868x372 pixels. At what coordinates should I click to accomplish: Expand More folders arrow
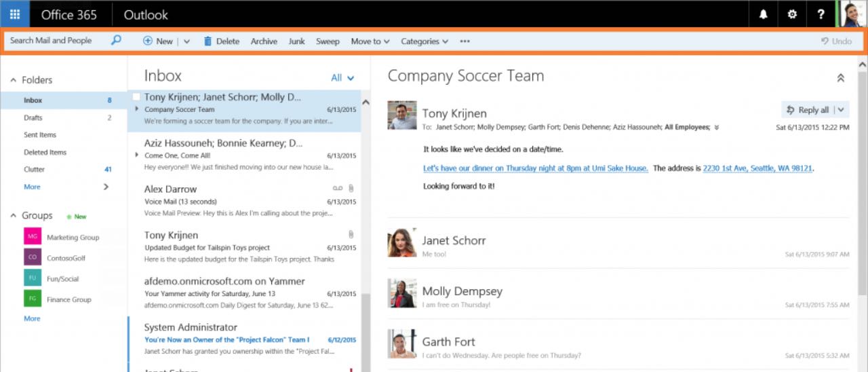tap(106, 187)
